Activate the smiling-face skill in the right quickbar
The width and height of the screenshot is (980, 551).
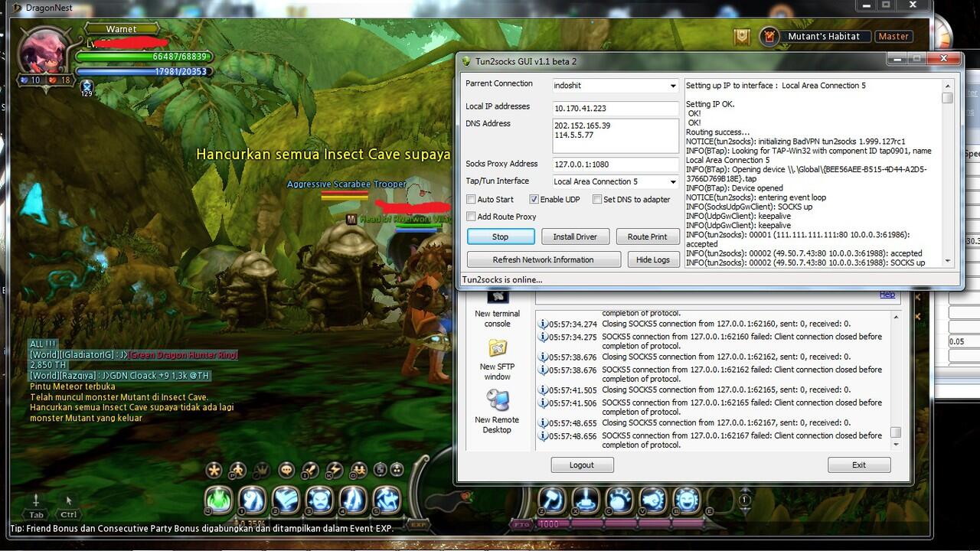click(687, 500)
